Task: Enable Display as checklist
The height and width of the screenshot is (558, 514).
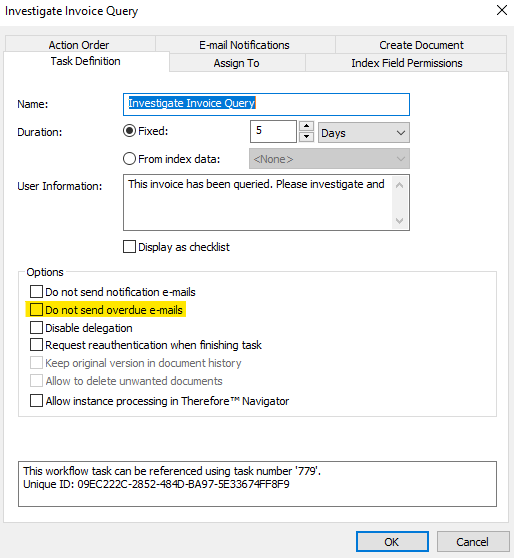Action: (129, 246)
